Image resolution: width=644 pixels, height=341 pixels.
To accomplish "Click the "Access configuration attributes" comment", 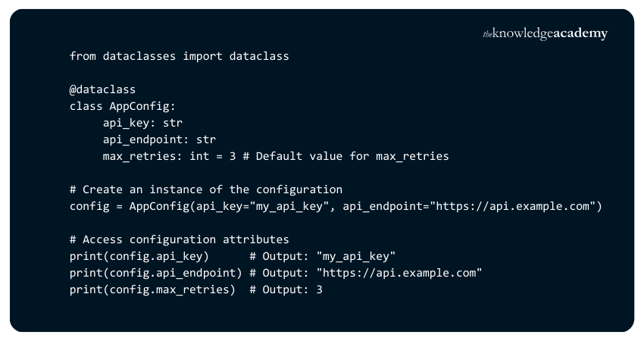I will coord(179,239).
